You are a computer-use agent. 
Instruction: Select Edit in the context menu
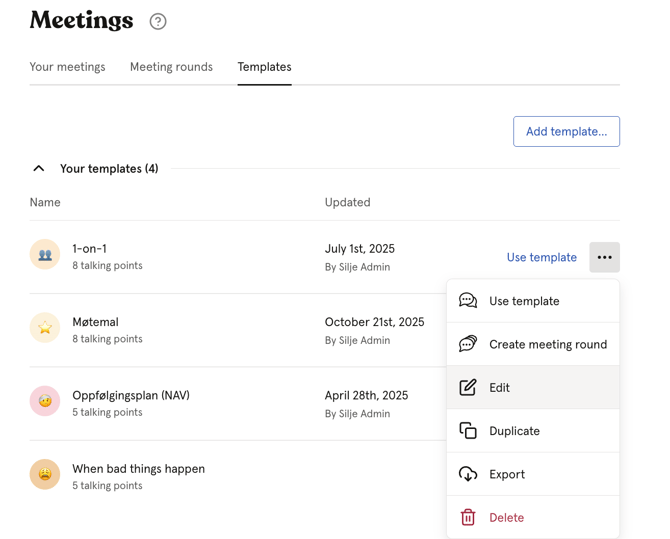pos(499,388)
